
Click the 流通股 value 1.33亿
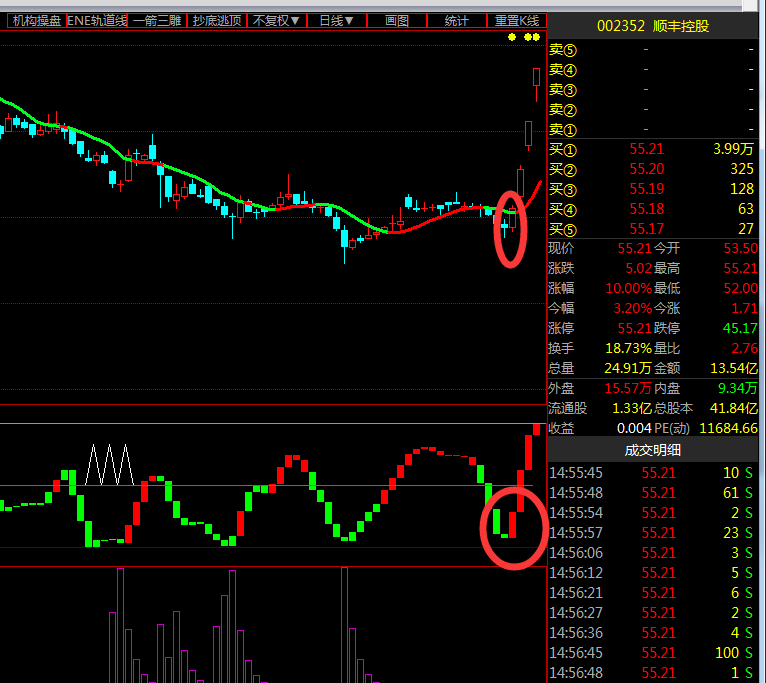632,408
